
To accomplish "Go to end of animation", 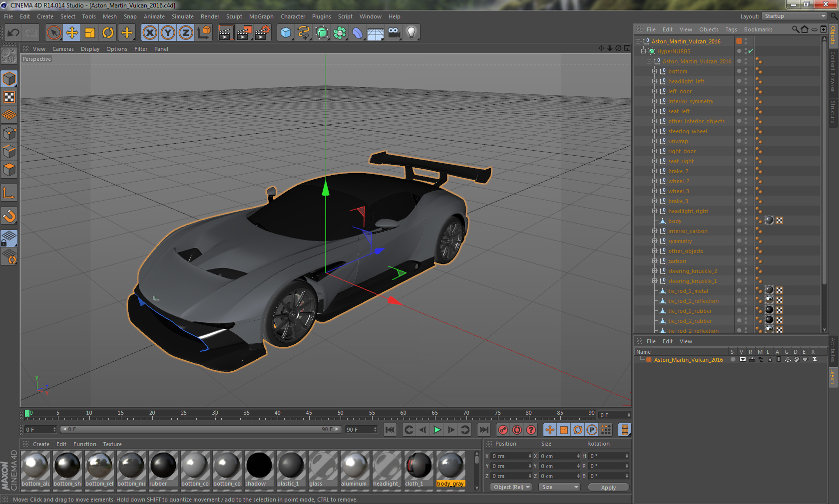I will (x=484, y=430).
